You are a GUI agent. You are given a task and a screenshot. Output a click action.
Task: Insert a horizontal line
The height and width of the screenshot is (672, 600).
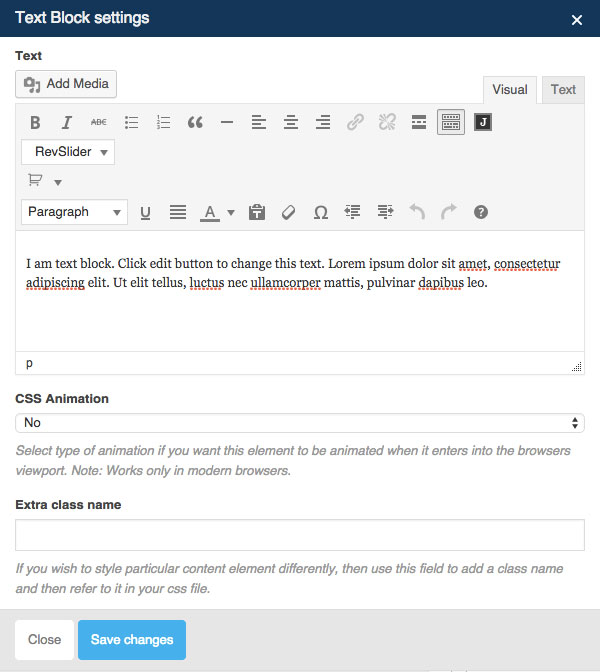tap(227, 123)
